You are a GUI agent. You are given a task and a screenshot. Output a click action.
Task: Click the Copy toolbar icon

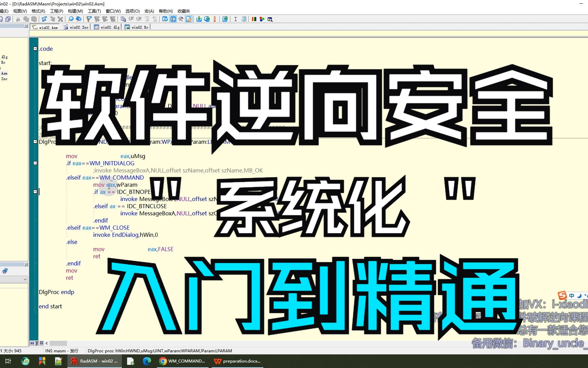pos(26,19)
